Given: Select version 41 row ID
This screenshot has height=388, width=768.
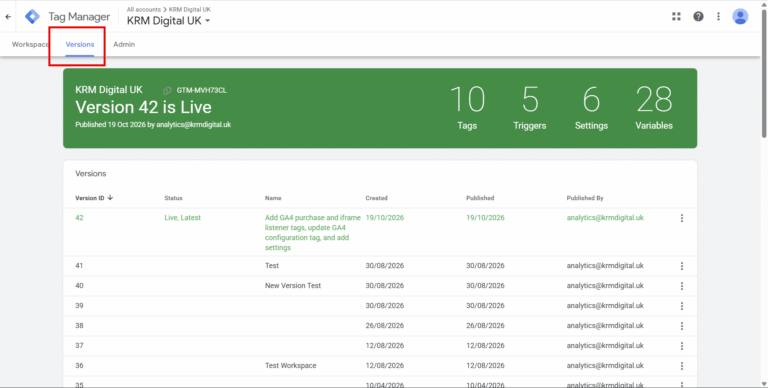Looking at the screenshot, I should (x=79, y=266).
